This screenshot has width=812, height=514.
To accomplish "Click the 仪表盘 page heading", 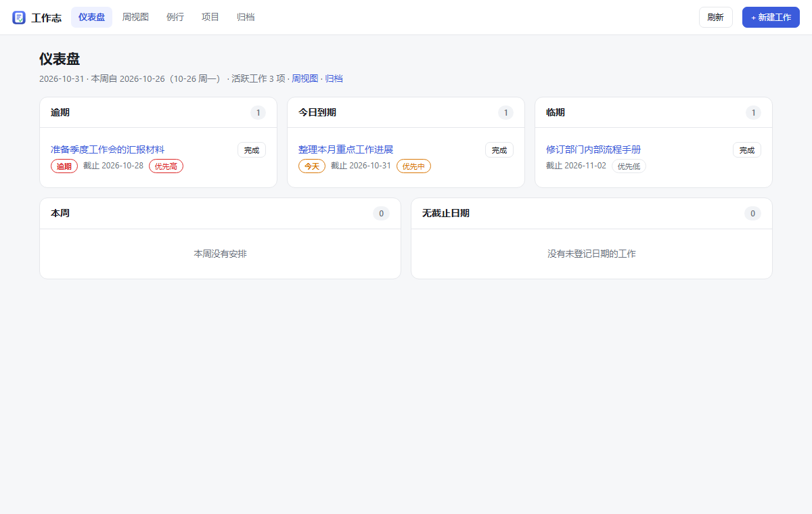I will (60, 59).
